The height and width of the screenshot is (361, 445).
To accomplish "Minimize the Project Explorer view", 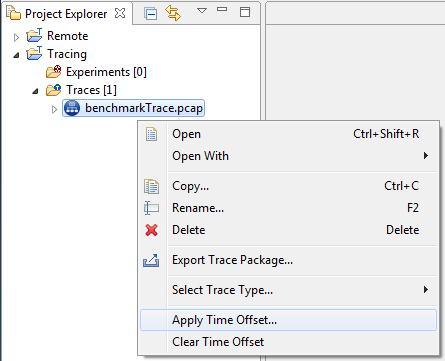I will (x=222, y=10).
